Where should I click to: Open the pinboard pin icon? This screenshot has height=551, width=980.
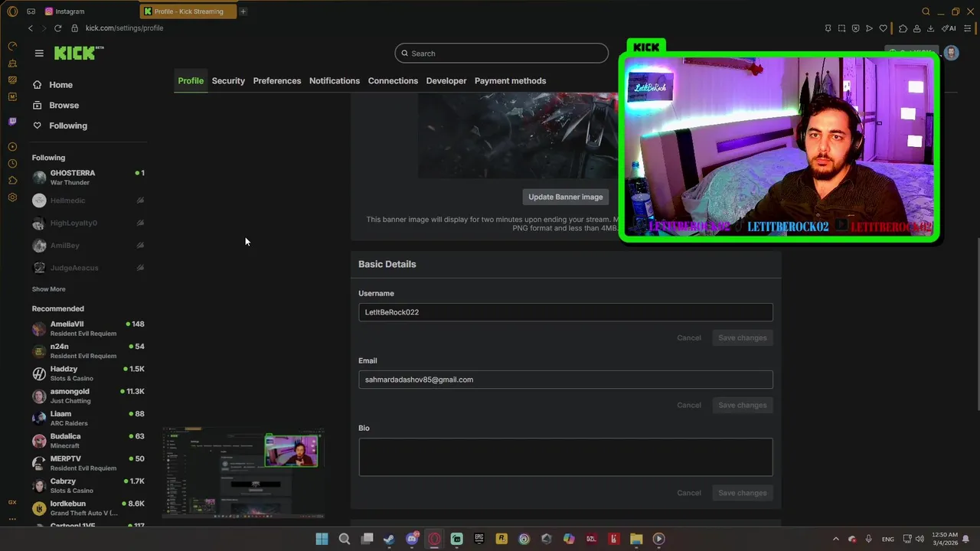pos(828,28)
